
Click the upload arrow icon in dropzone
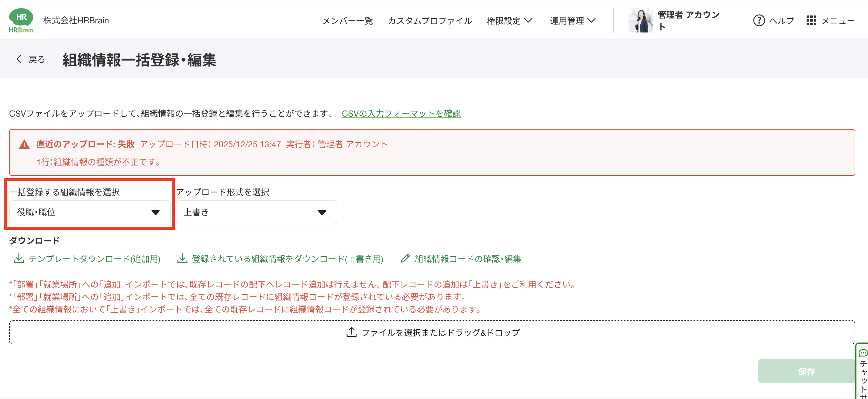pyautogui.click(x=351, y=332)
